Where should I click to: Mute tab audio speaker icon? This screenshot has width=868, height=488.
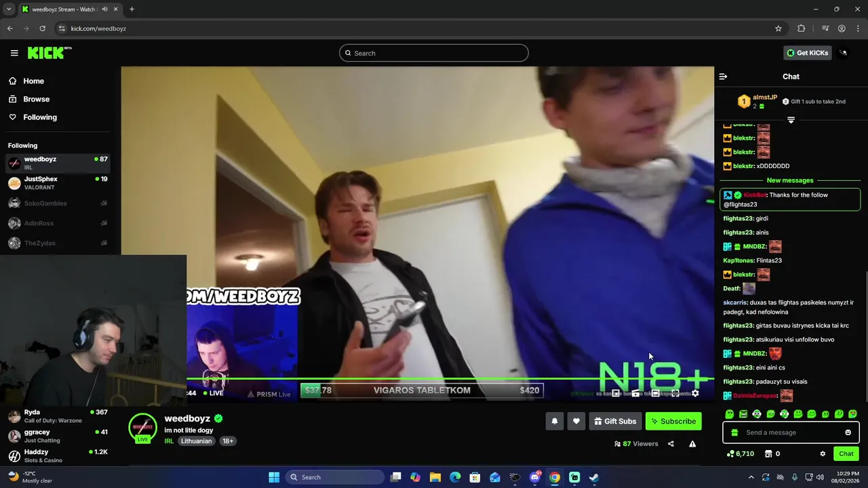click(104, 9)
